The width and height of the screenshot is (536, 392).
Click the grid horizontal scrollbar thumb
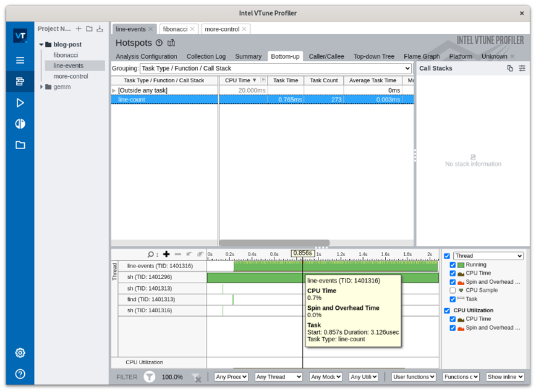pos(274,243)
